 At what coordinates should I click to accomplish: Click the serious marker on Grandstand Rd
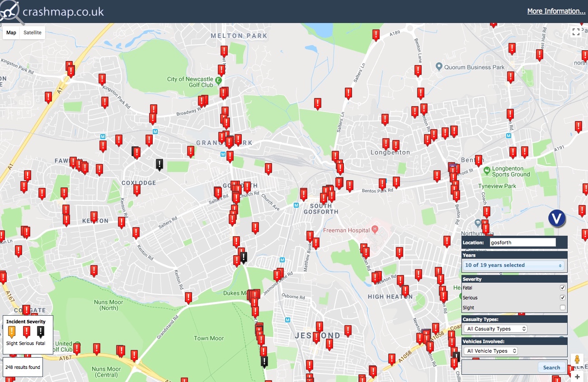tap(188, 298)
